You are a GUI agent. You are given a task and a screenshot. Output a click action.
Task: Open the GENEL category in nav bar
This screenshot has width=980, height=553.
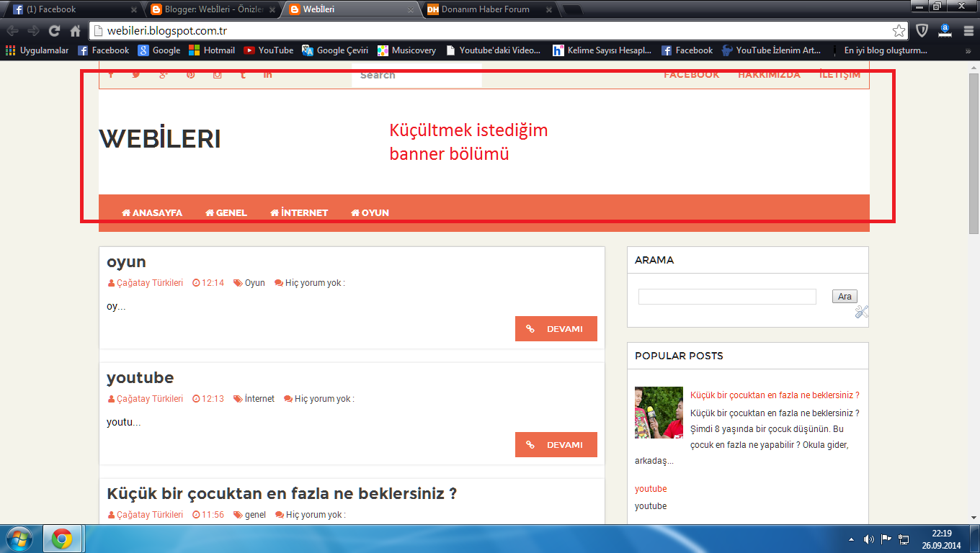coord(226,212)
